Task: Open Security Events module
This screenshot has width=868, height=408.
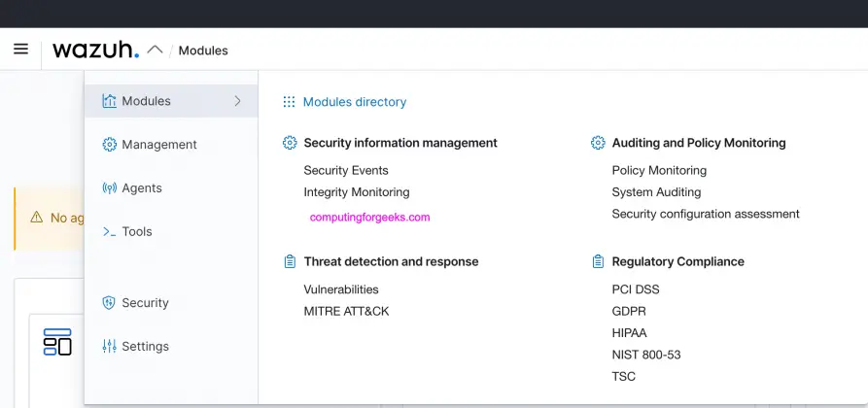Action: point(346,171)
